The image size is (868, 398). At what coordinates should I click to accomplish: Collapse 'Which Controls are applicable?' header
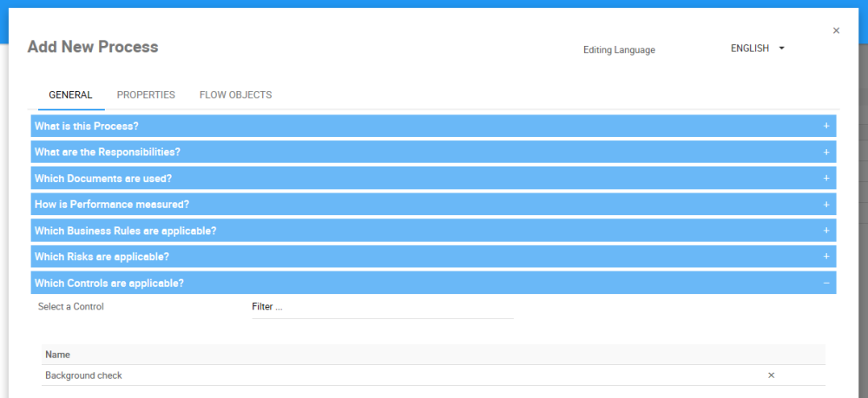[109, 283]
